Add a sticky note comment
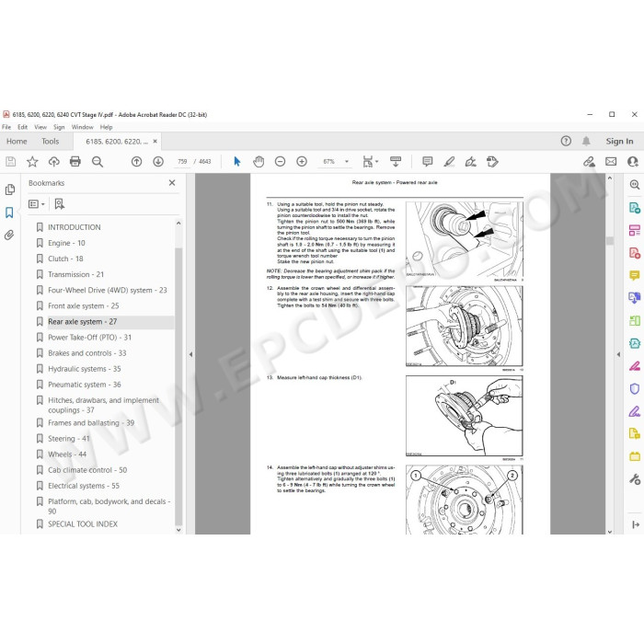Screen dimensions: 644x644 (428, 161)
